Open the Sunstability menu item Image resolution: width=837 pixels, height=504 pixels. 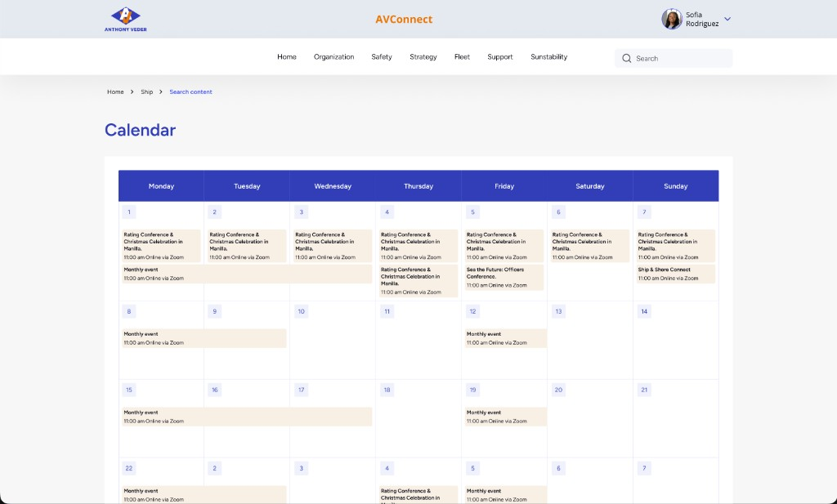(548, 56)
